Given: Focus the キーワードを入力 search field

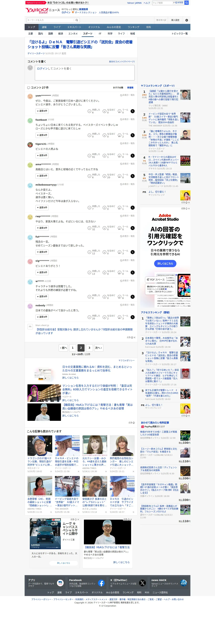Looking at the screenshot, I should click(51, 20).
